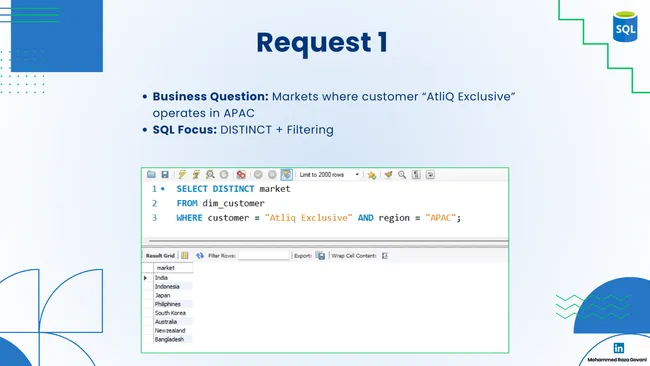The image size is (650, 366).
Task: Toggle invisible characters (pilcrow icon)
Action: coord(416,175)
